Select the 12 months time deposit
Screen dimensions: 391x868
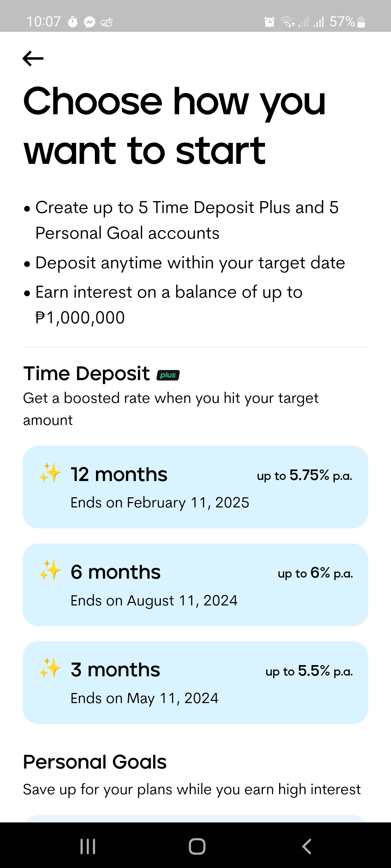[x=195, y=487]
